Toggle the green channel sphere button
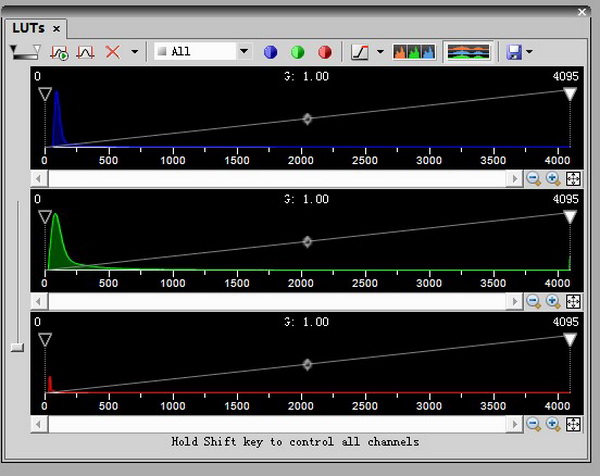Viewport: 600px width, 476px height. 297,52
